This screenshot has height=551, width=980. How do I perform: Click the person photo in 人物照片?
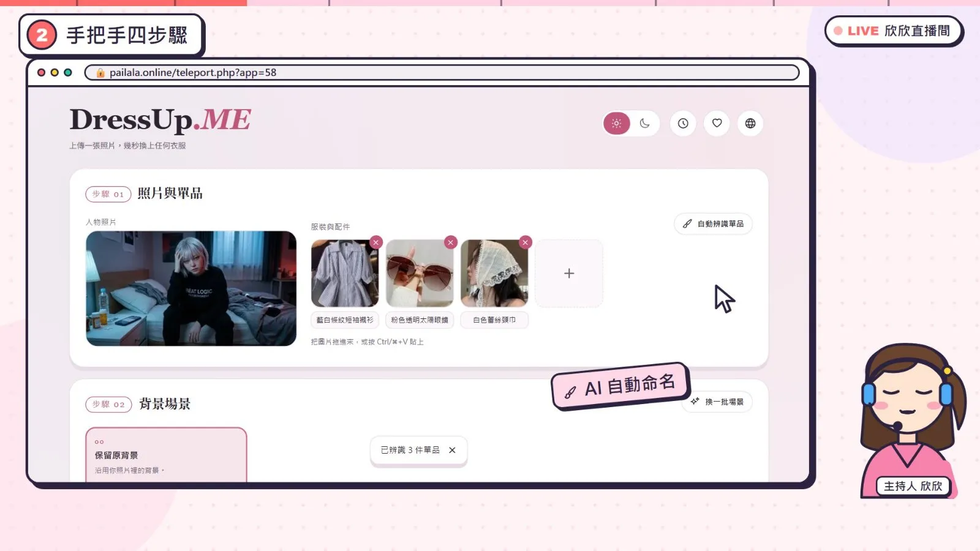point(191,288)
